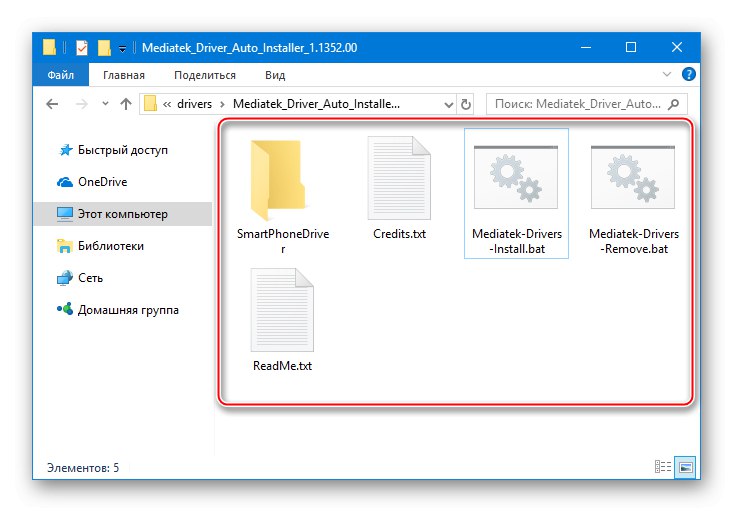733x512 pixels.
Task: Click the SmartPhoneDriver folder name
Action: (x=283, y=241)
